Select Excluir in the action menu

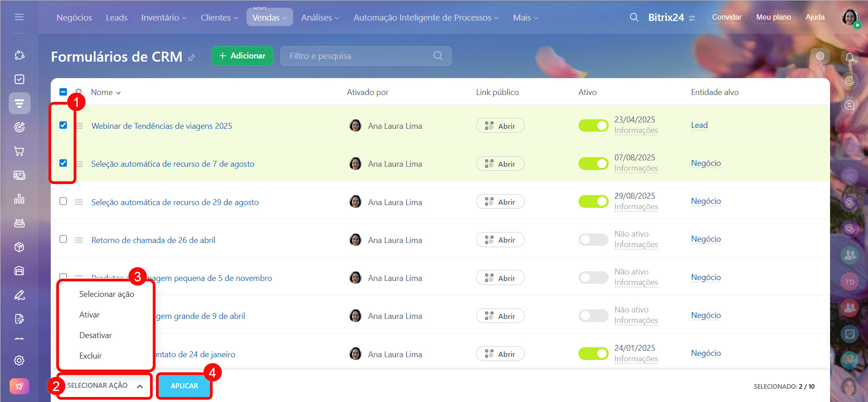pos(91,356)
